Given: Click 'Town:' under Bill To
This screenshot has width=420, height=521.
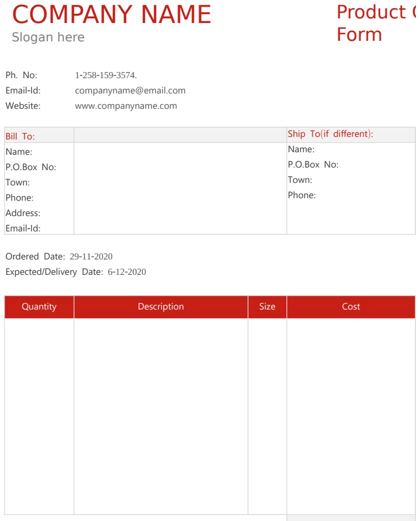Looking at the screenshot, I should click(17, 182).
